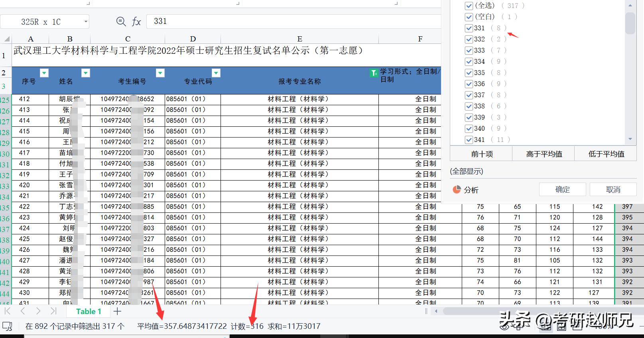Uncheck the 339 value checkbox

469,117
